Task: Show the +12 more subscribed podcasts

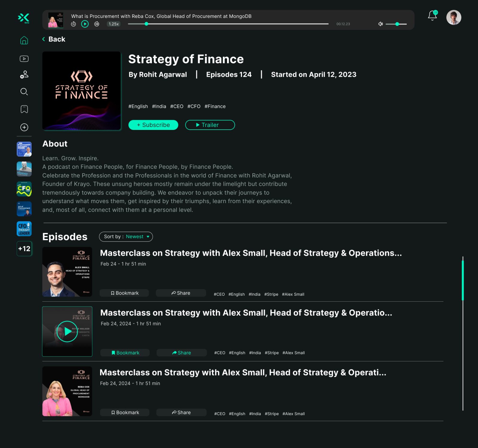Action: click(24, 248)
